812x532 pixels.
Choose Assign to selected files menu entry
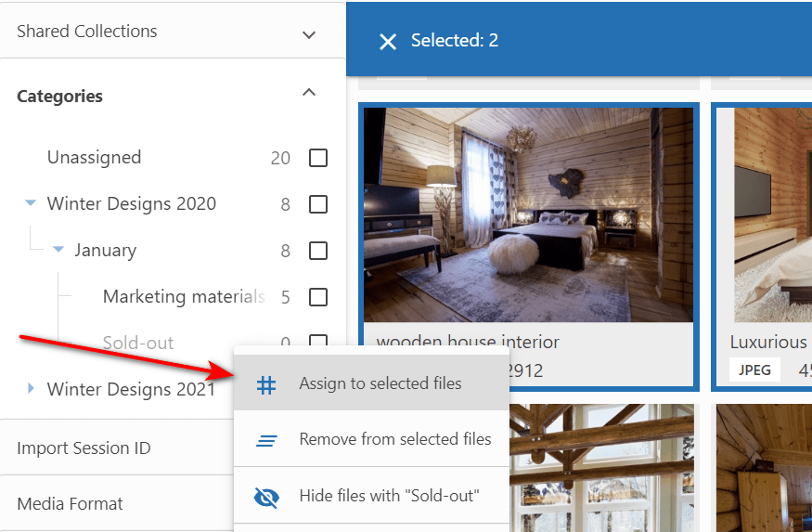coord(380,383)
